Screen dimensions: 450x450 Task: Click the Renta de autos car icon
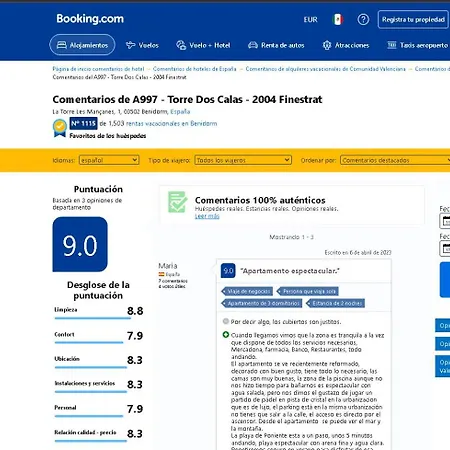click(253, 45)
